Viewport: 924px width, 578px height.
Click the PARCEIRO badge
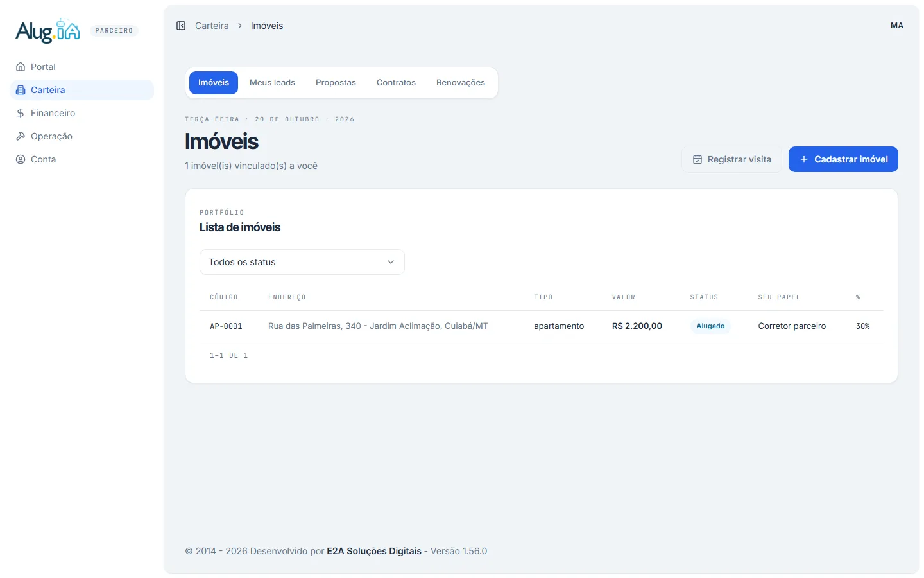pos(114,31)
